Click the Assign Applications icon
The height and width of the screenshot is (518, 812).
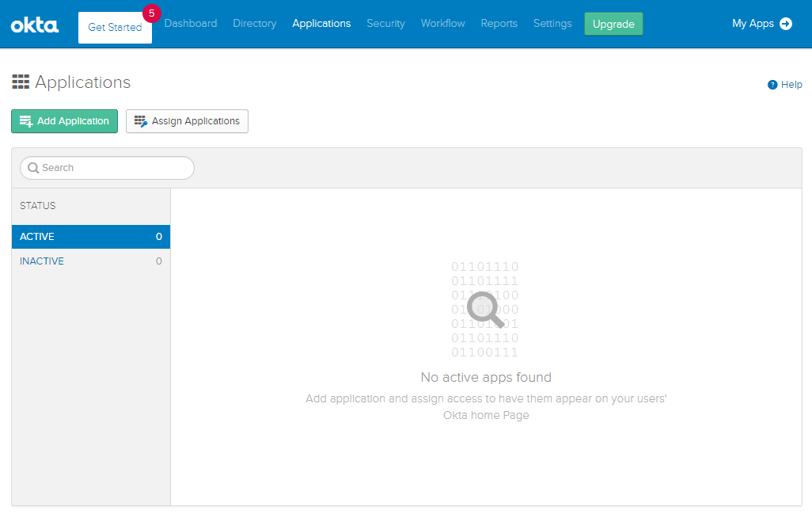click(140, 120)
